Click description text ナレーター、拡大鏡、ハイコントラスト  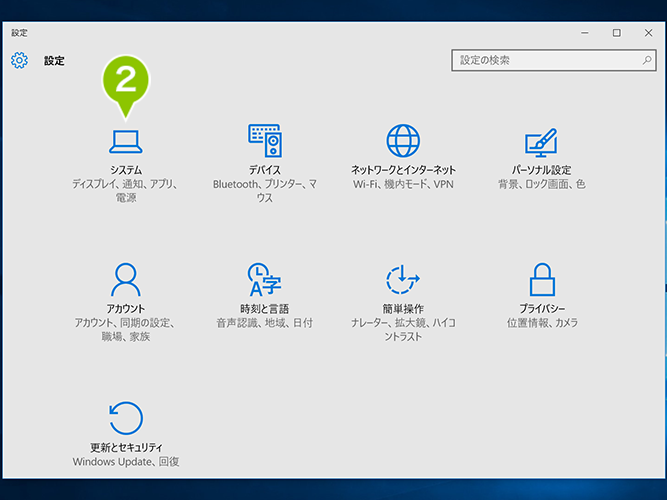pos(403,329)
